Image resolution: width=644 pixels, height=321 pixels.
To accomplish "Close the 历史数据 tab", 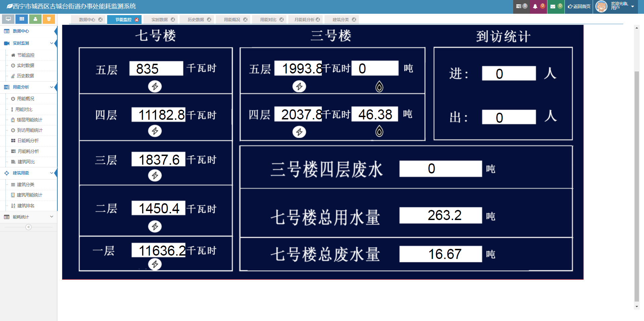I will 209,20.
